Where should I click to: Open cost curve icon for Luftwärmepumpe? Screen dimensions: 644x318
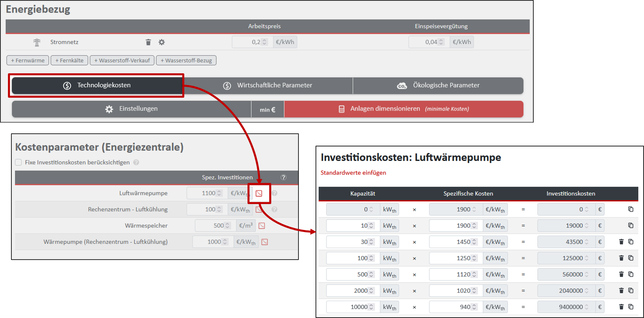click(x=259, y=193)
